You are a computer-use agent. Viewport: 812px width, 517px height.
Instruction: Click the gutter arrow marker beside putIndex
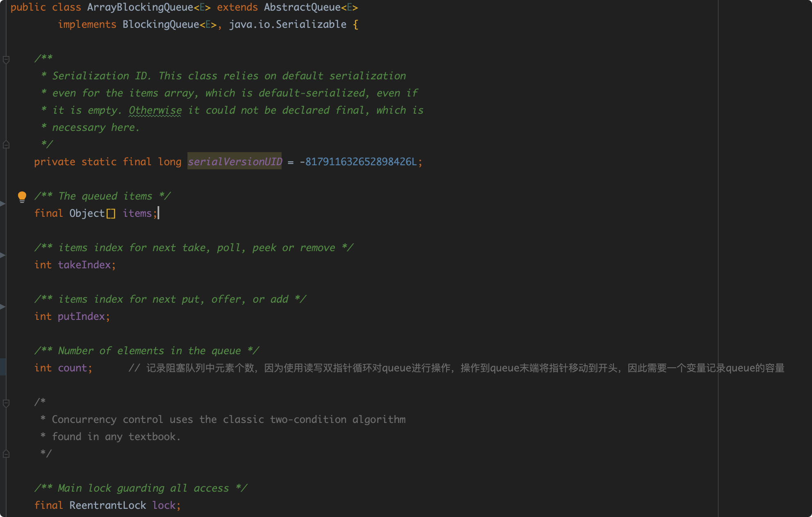[2, 306]
